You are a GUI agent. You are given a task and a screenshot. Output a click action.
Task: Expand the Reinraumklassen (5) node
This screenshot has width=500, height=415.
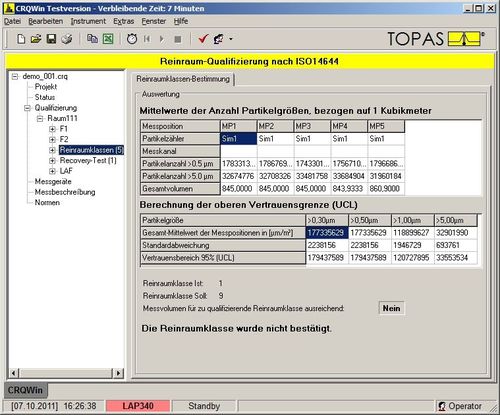[x=52, y=150]
